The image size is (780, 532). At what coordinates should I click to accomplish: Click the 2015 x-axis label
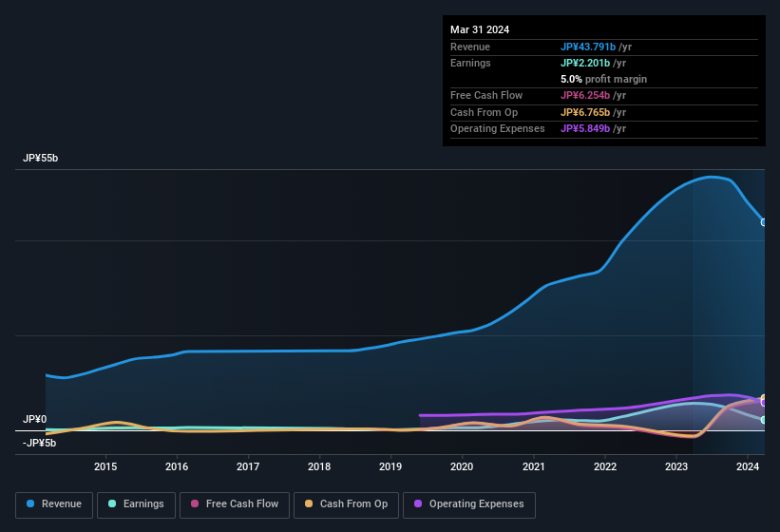tap(105, 466)
